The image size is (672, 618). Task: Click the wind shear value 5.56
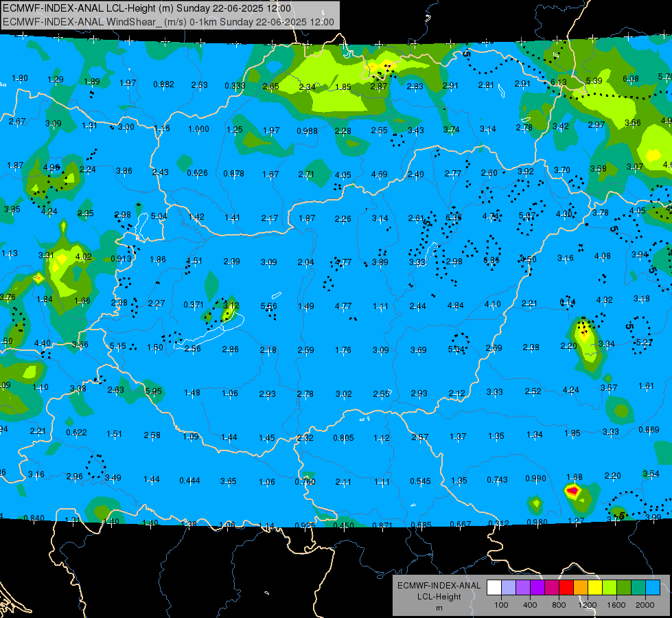[x=268, y=306]
